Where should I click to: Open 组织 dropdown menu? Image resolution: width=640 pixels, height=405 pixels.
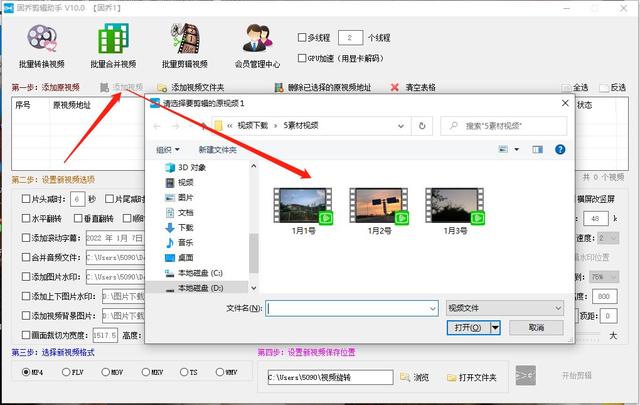[x=168, y=150]
